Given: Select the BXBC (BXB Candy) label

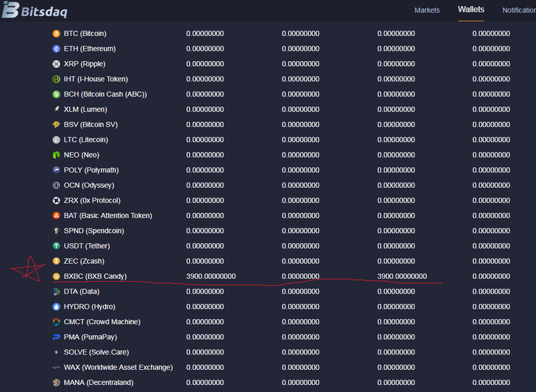Looking at the screenshot, I should [96, 276].
